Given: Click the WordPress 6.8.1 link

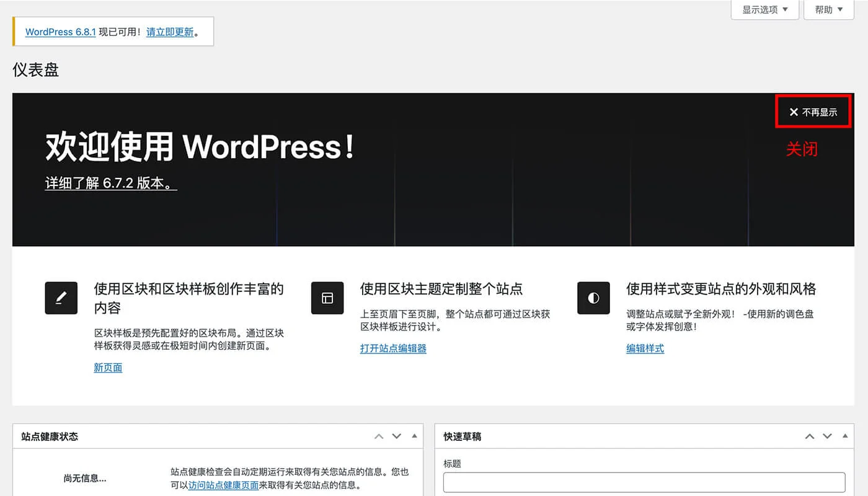Looking at the screenshot, I should [x=60, y=32].
